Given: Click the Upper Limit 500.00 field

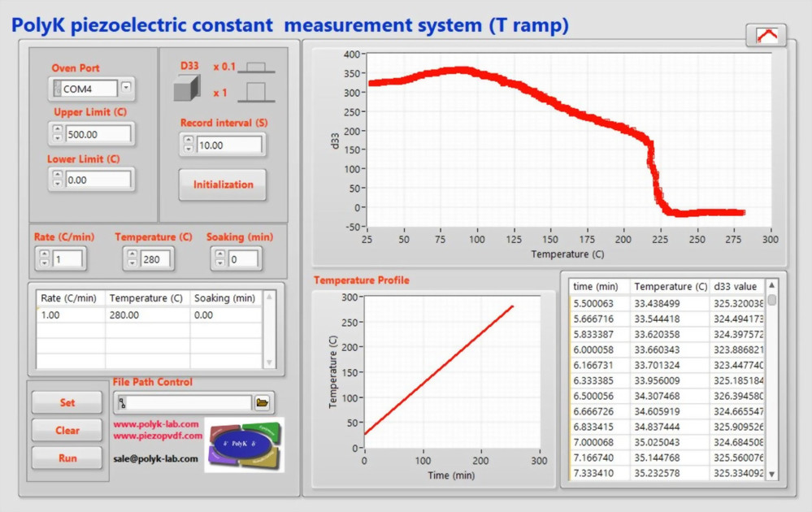Looking at the screenshot, I should (x=98, y=134).
